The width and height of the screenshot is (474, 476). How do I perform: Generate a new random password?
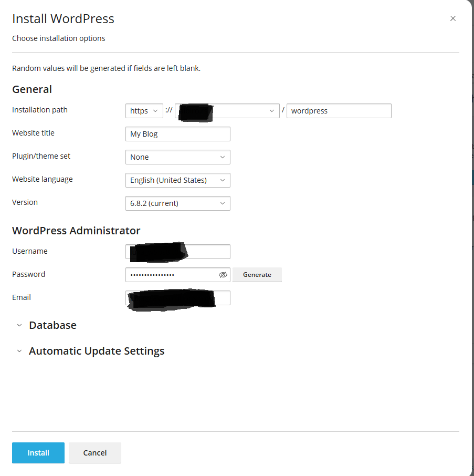pos(257,275)
